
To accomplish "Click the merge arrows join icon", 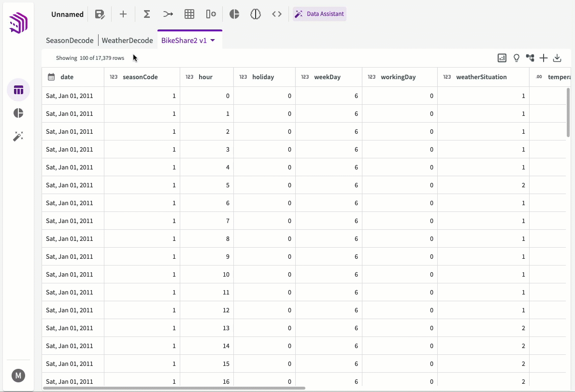I will (x=168, y=14).
